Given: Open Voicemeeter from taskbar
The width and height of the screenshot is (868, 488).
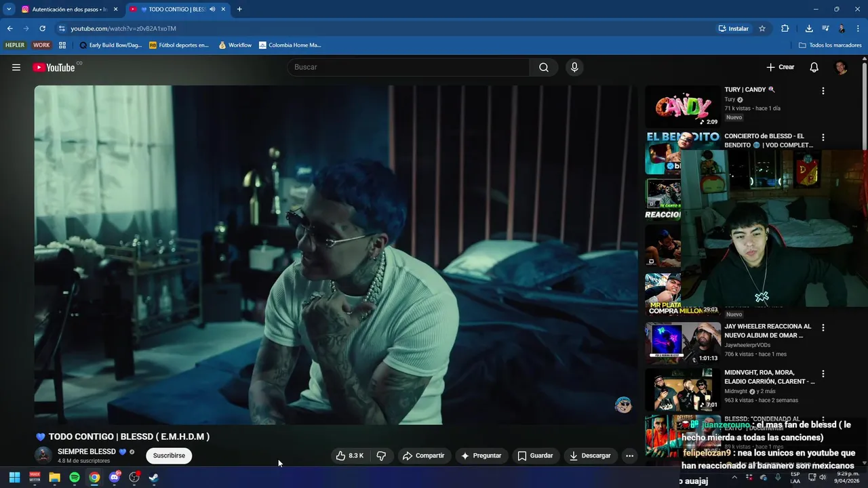Looking at the screenshot, I should pos(35,477).
